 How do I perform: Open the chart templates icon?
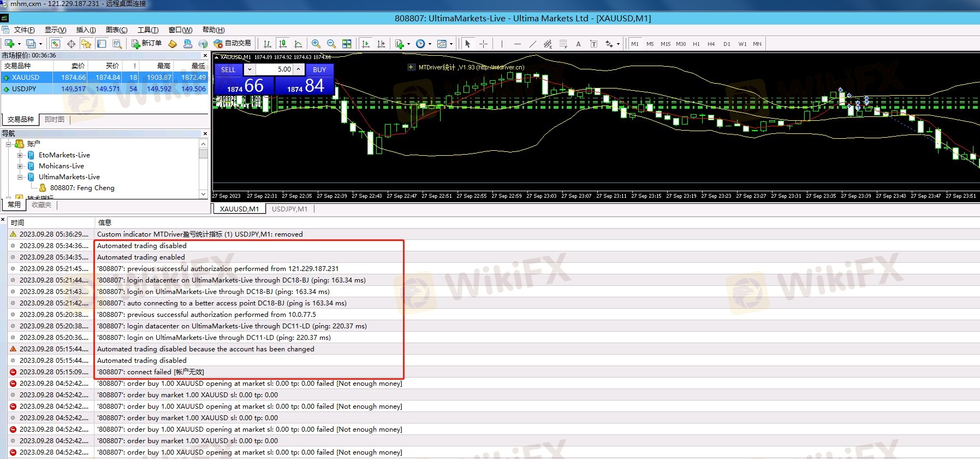pos(442,44)
